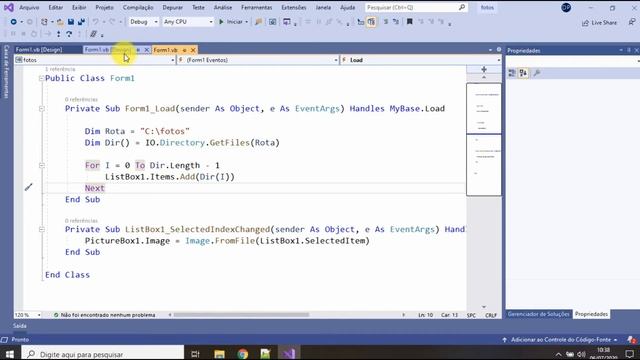Toggle the bookmark icon in toolbar
This screenshot has height=360, width=640.
(409, 22)
